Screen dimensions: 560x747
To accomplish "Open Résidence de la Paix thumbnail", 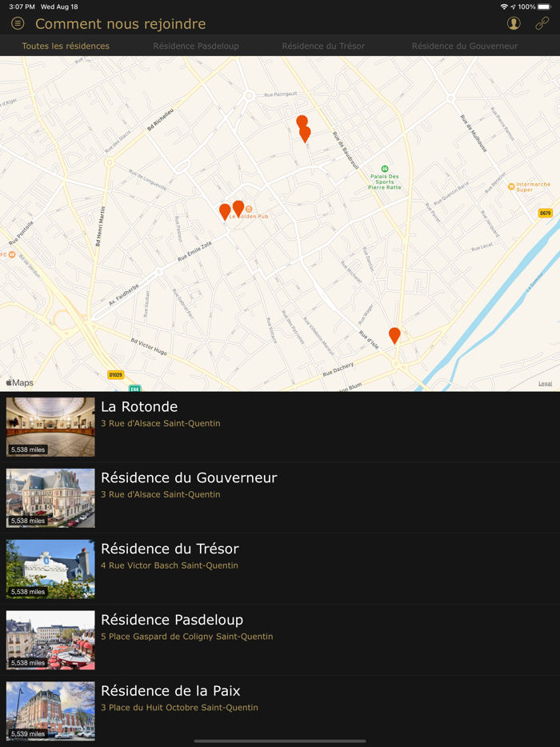I will pyautogui.click(x=50, y=711).
